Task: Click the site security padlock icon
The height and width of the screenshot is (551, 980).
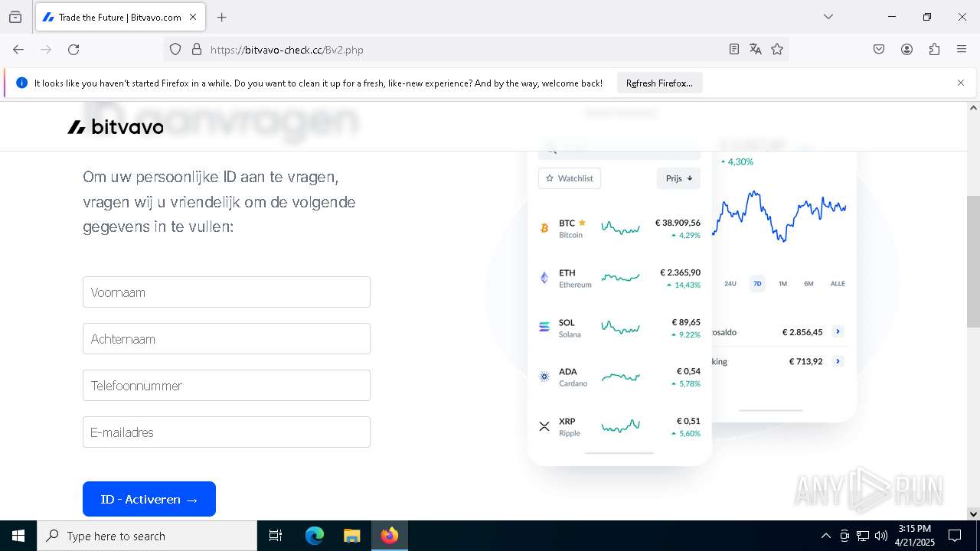Action: pos(197,49)
